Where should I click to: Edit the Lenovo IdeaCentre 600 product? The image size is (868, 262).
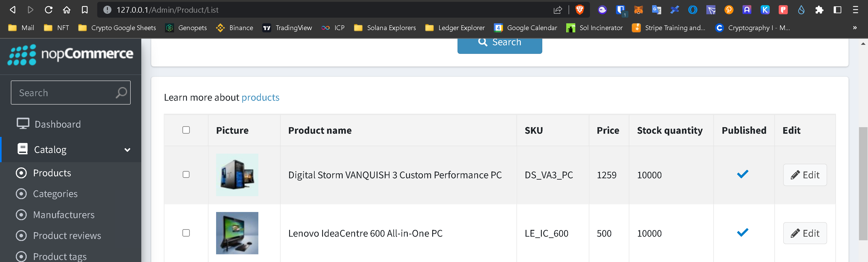point(805,233)
